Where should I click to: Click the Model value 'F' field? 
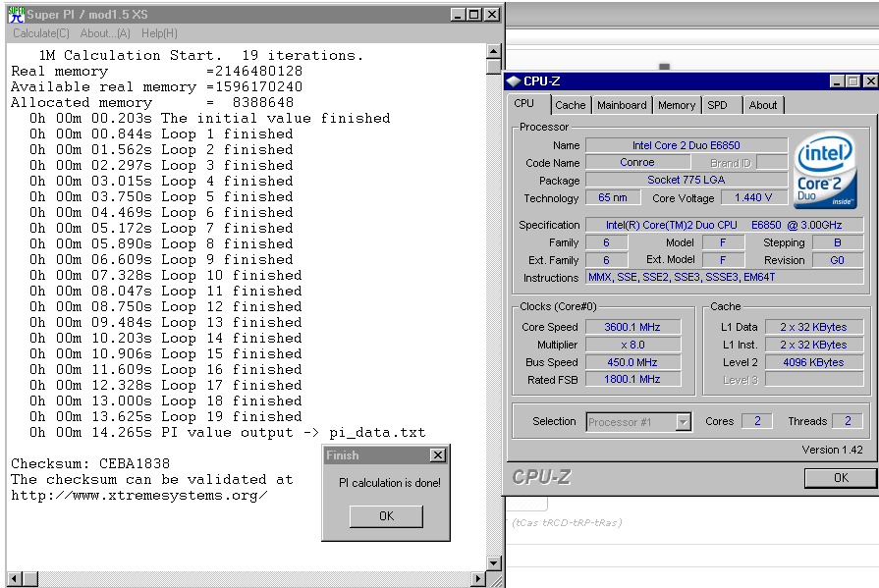(x=723, y=242)
